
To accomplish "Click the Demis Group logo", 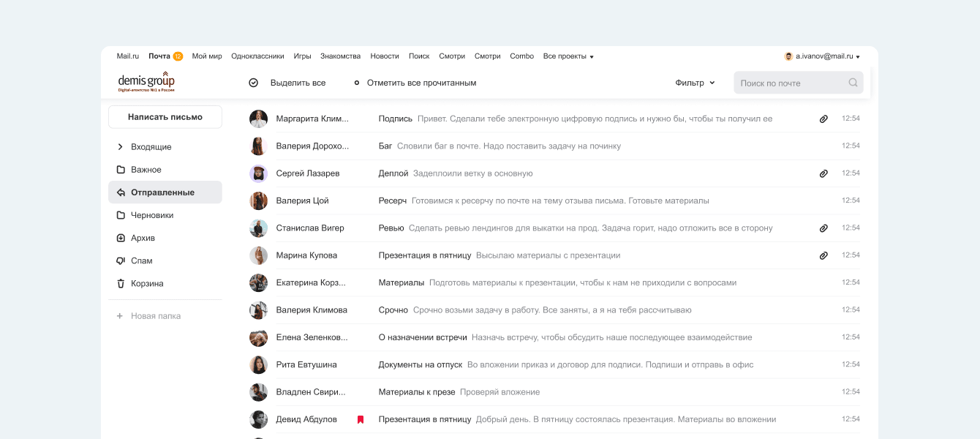I will click(146, 82).
